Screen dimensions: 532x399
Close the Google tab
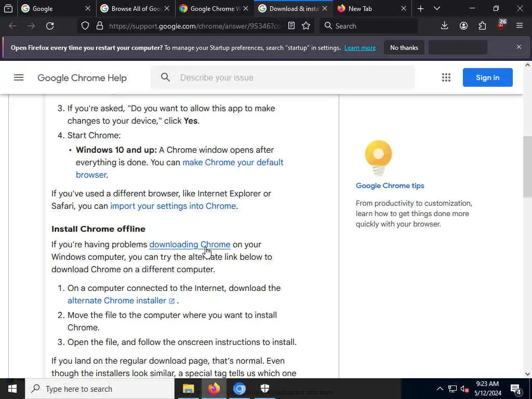coord(87,8)
